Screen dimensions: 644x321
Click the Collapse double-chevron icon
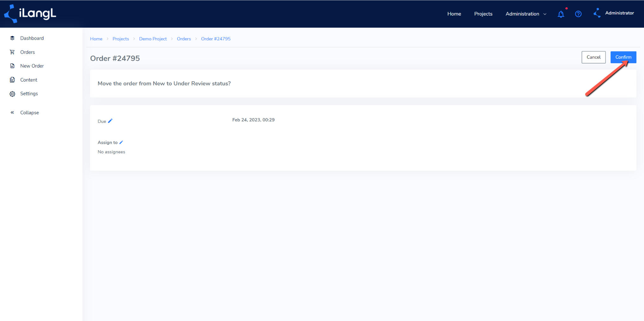[12, 112]
